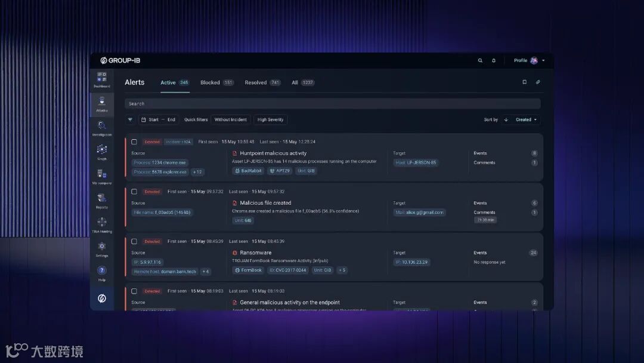Expand the +12 more sources chip
Screen dimensions: 644x363
point(197,172)
